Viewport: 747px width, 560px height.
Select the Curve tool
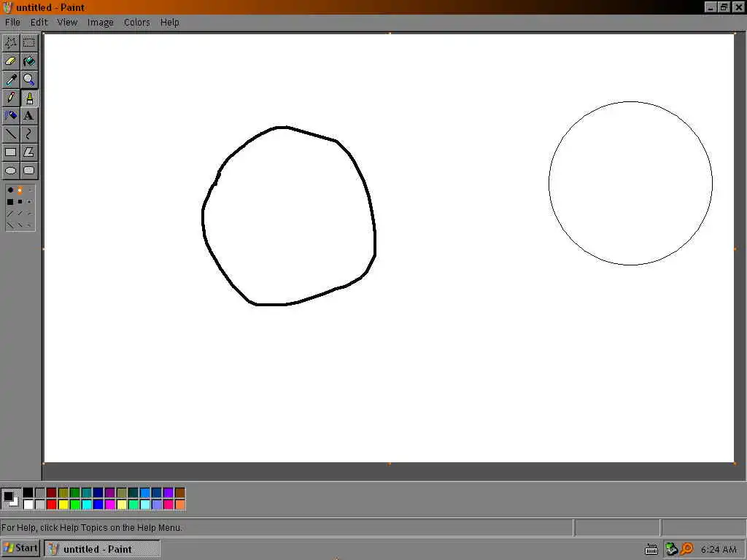tap(29, 134)
